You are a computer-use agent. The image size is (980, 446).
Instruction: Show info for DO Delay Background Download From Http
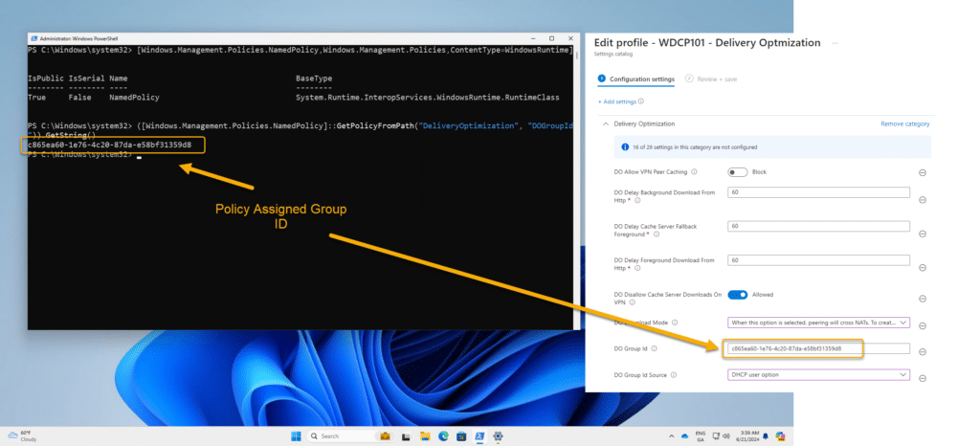[637, 201]
